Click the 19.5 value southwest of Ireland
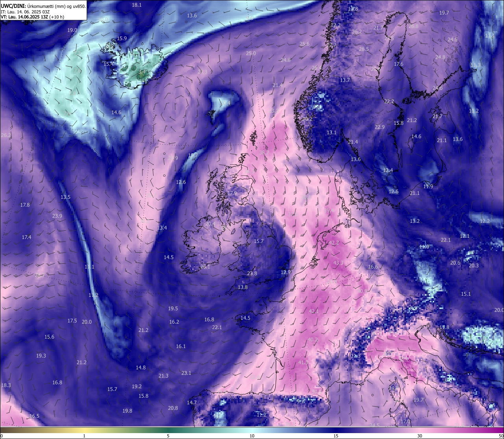The image size is (504, 439). pos(173,309)
